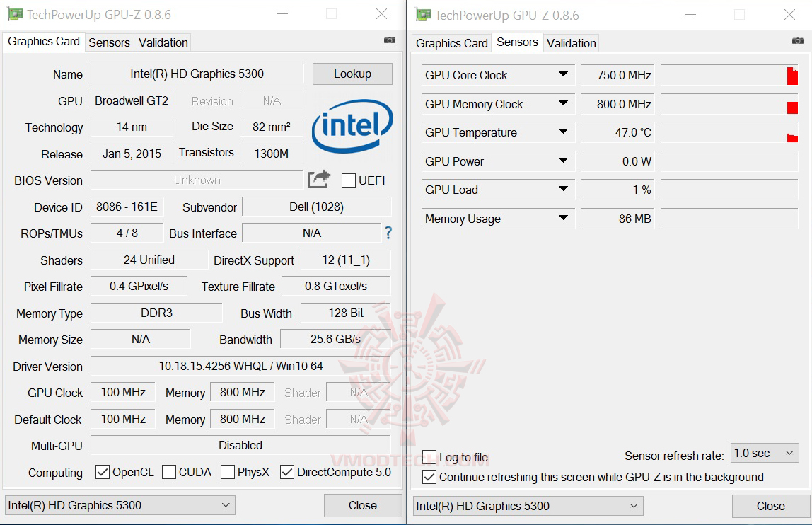Click the Name field showing Intel(R) HD Graphics 5300

click(197, 74)
